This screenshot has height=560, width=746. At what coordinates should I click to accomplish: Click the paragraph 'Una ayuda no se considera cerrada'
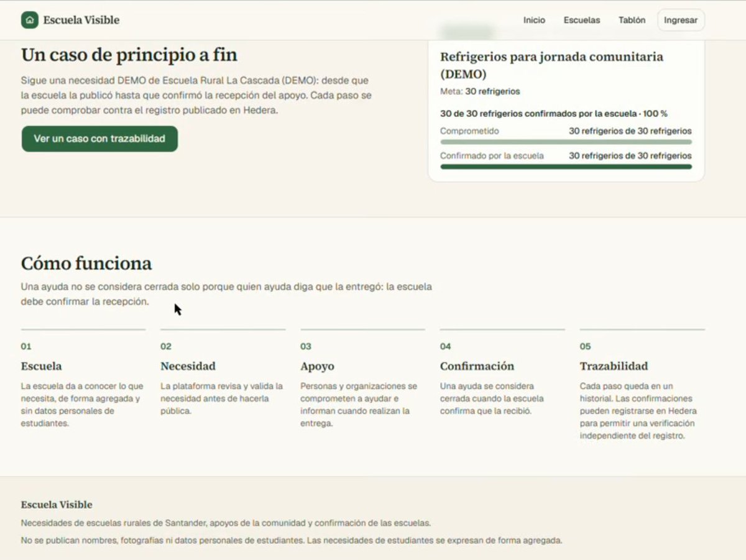click(226, 294)
